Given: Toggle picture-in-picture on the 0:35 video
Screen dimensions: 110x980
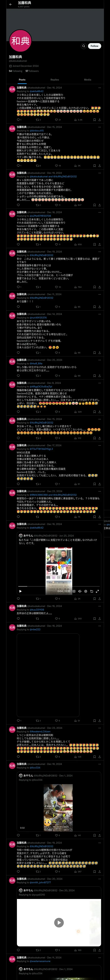Looking at the screenshot, I should click(91, 591).
